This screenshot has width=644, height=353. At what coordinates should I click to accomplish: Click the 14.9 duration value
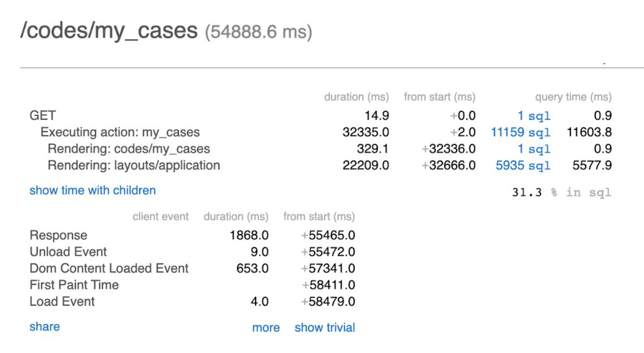coord(377,116)
